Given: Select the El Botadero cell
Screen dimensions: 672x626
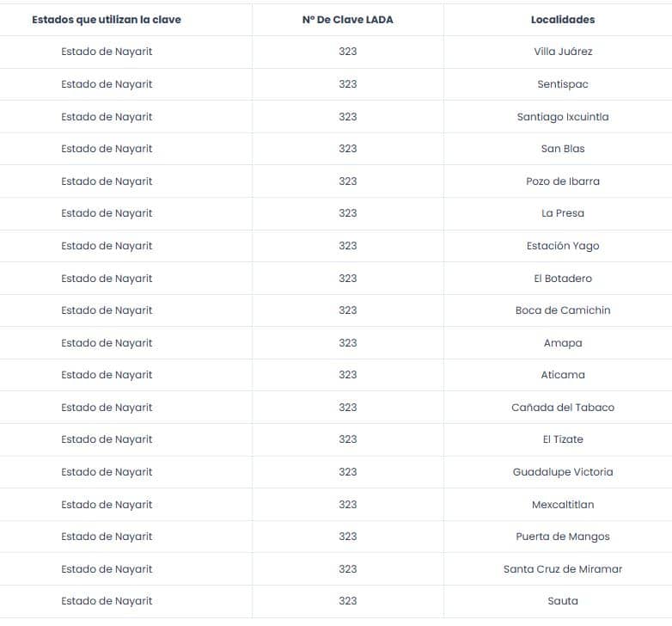Looking at the screenshot, I should click(563, 279).
